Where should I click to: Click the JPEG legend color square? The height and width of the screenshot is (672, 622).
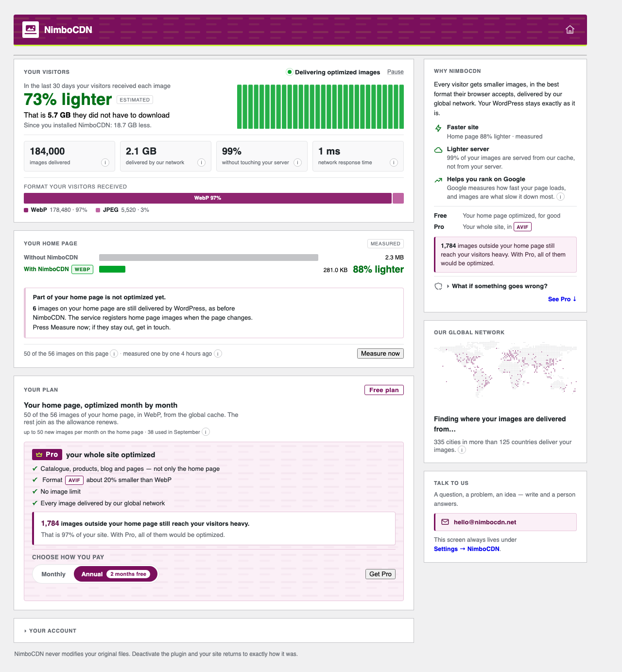pos(98,210)
